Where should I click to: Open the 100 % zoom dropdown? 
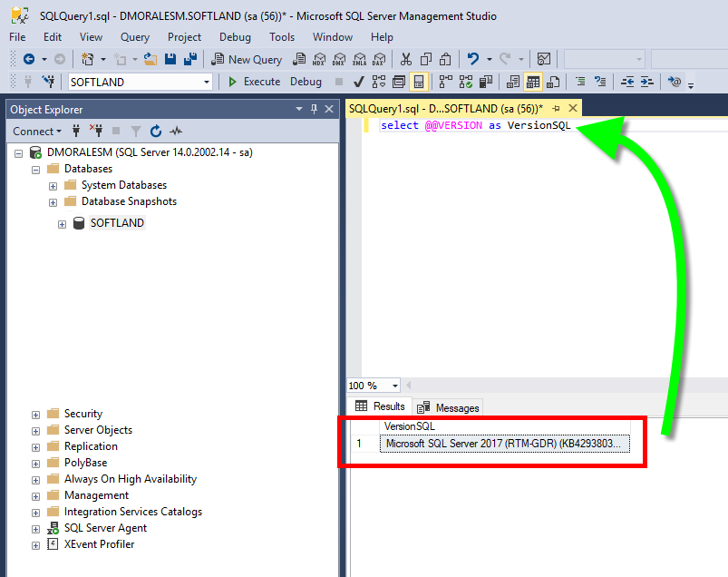point(395,386)
